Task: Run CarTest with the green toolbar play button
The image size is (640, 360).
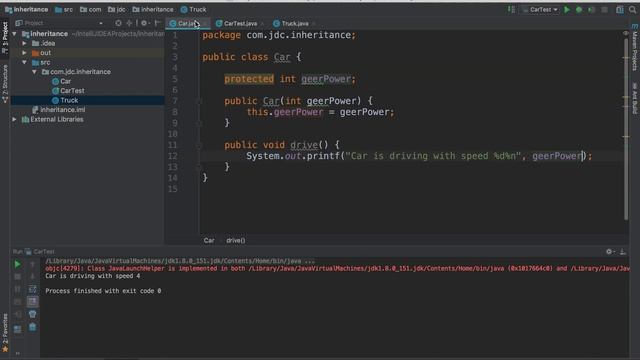Action: coord(567,9)
